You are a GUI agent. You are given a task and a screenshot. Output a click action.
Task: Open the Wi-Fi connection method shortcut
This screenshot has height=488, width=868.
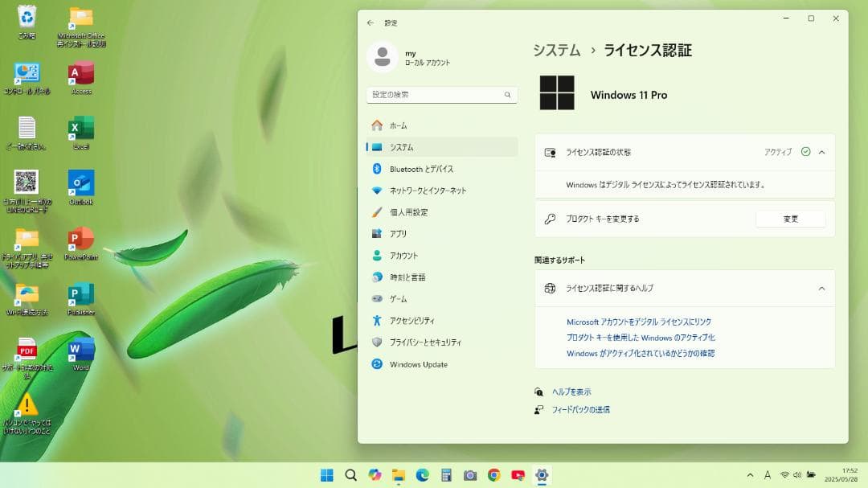pyautogui.click(x=27, y=299)
